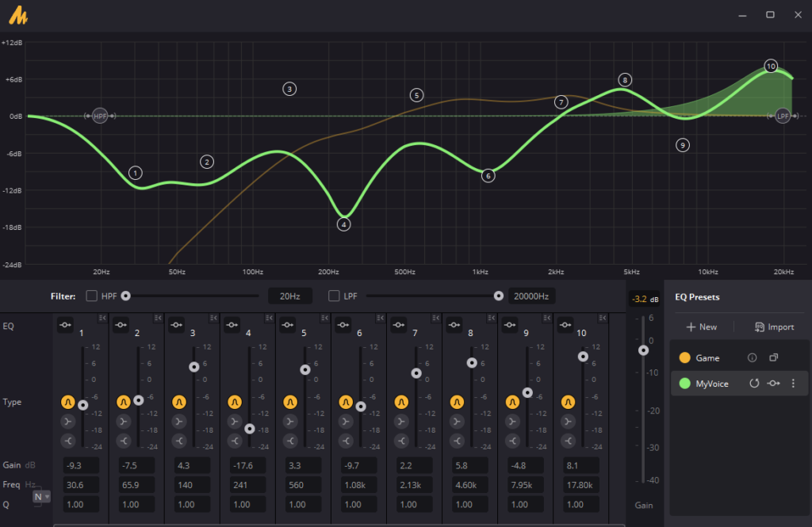
Task: Click the master Gain slider handle
Action: (x=643, y=350)
